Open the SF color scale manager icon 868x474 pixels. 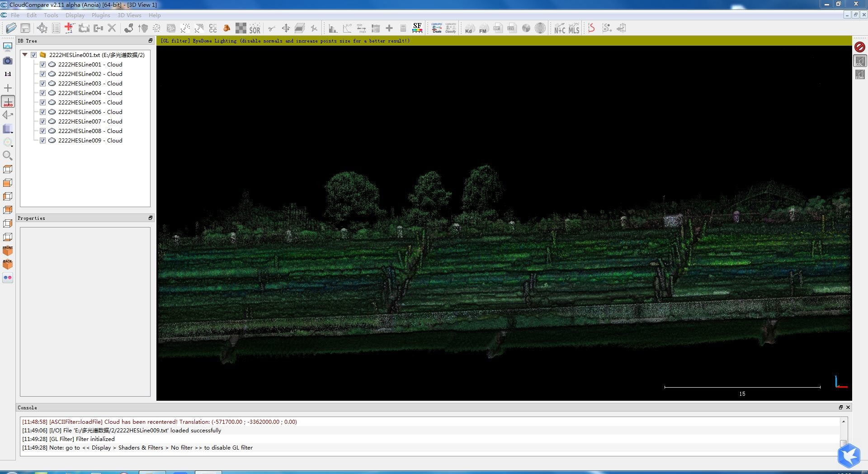coord(417,28)
